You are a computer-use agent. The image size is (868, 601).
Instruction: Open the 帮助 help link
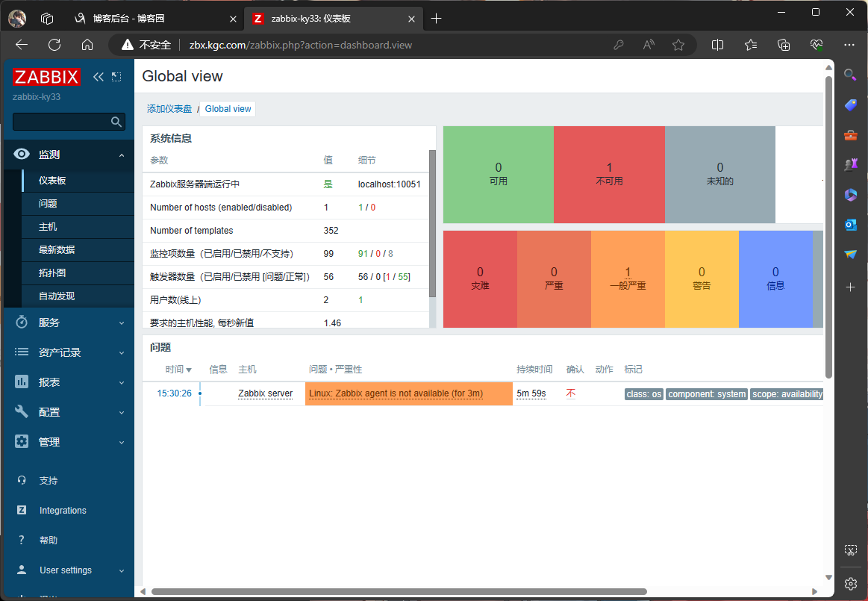click(x=49, y=541)
